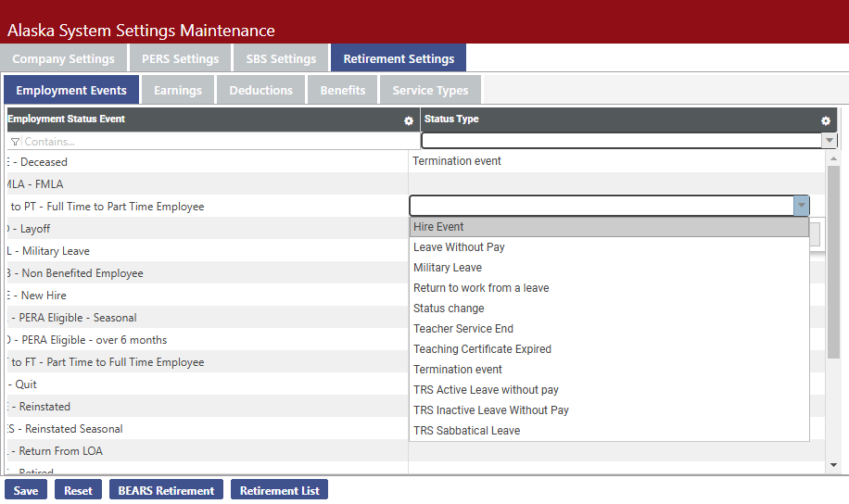Screen dimensions: 849x504
Task: Choose Leave Without Pay option
Action: (609, 247)
